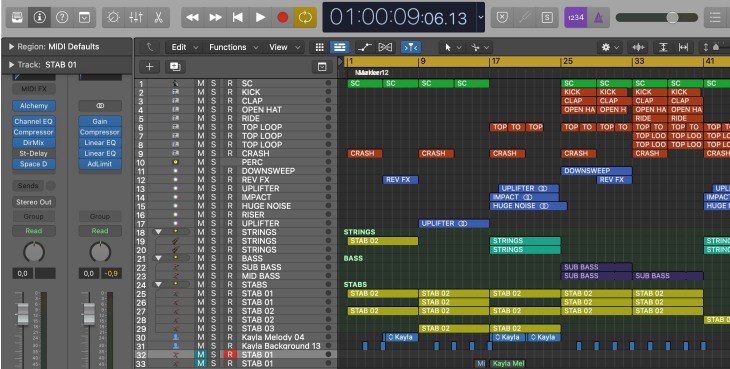Click the timecode display 01:00:09:06.13
730x369 pixels.
click(x=399, y=18)
